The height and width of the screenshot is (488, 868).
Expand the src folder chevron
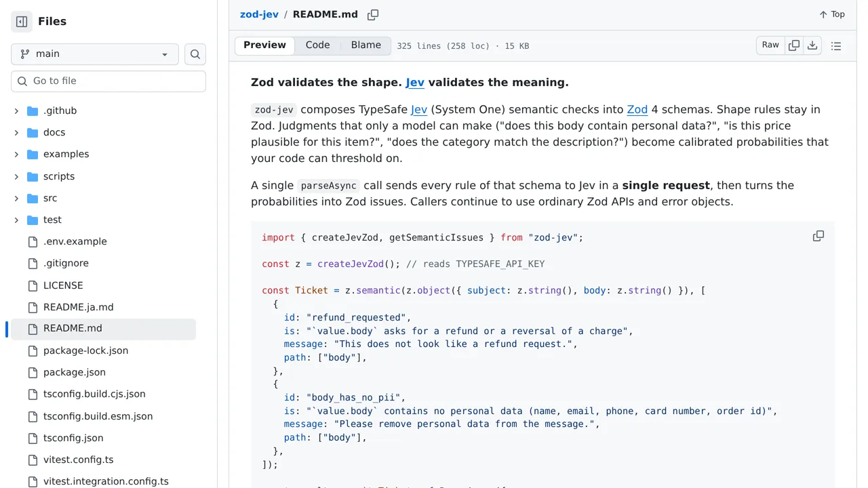tap(16, 198)
